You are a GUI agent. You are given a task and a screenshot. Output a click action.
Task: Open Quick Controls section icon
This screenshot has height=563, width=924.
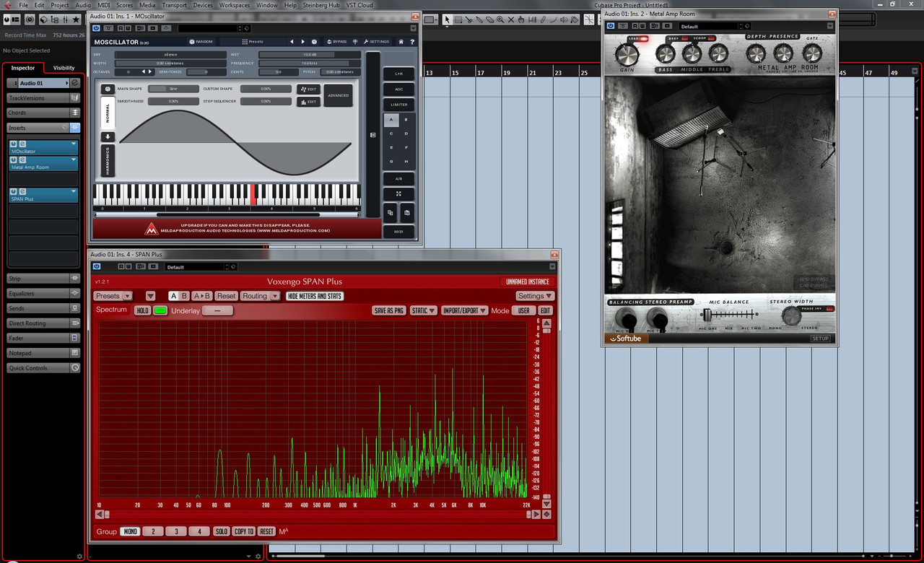coord(74,367)
